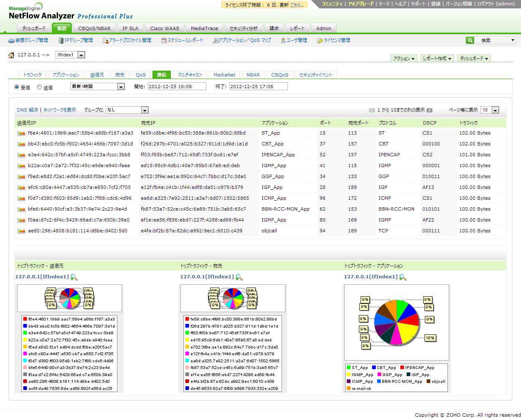The width and height of the screenshot is (521, 420).
Task: Click graph icon for f6e4:4601 source row
Action: 21,133
